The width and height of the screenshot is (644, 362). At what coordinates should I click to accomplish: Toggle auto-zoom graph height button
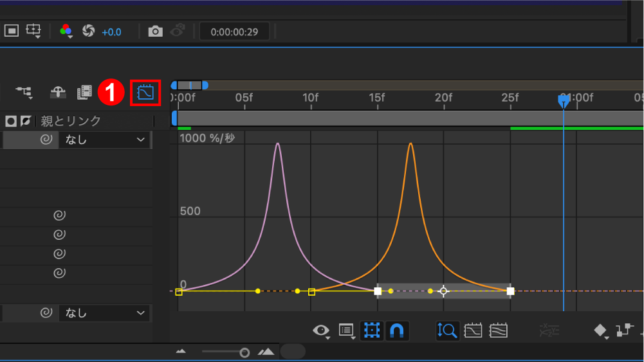pos(447,330)
